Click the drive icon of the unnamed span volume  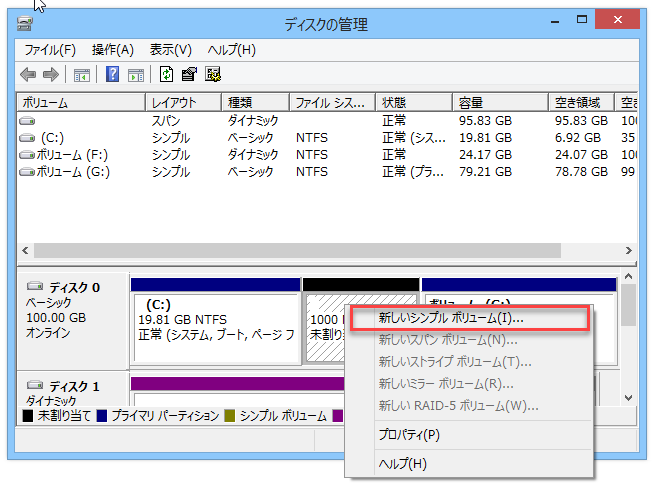[x=27, y=121]
